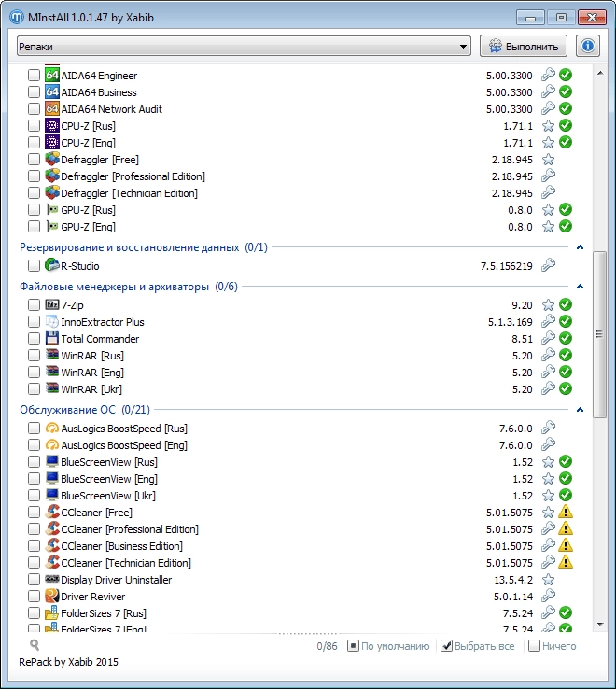Click the 'Выполнить' button
Screen dimensions: 616x689
(x=524, y=46)
